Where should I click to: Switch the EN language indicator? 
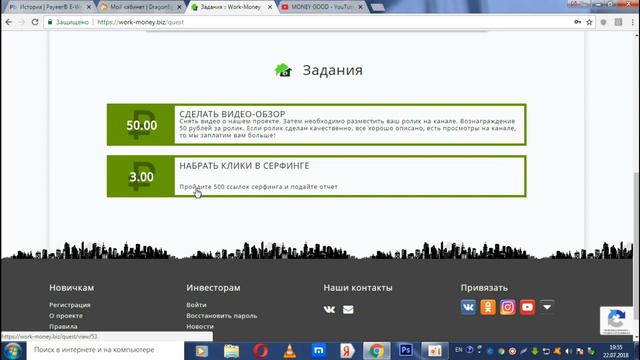(458, 350)
